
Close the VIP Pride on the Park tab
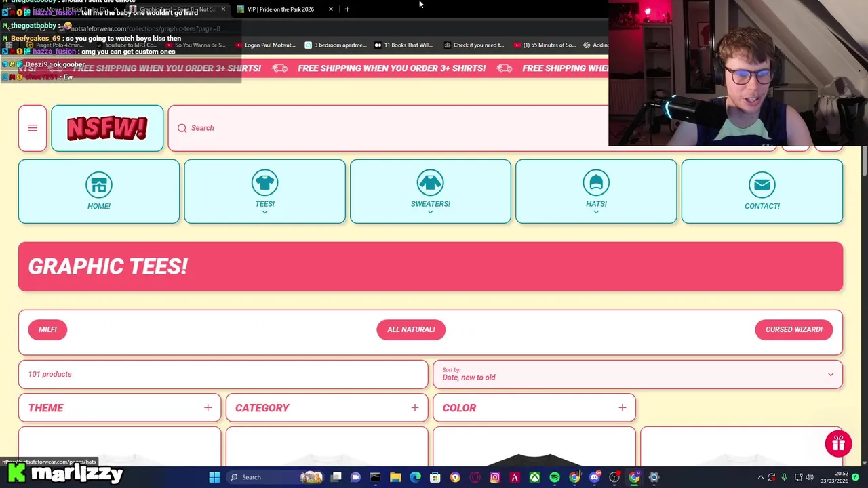pos(331,9)
